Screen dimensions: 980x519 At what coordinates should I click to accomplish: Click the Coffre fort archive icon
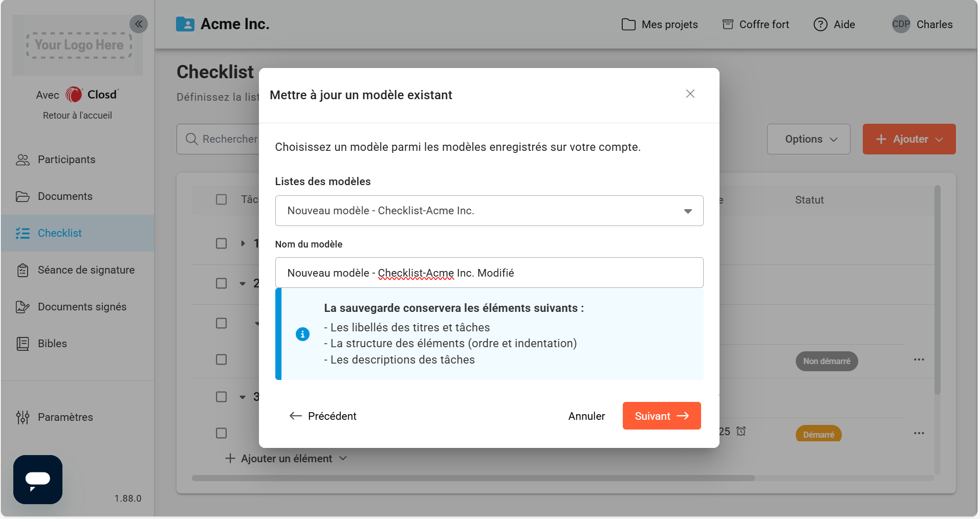pos(728,25)
